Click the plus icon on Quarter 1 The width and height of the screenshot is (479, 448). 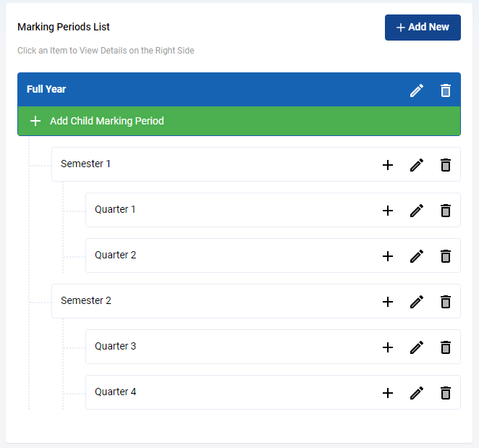(388, 211)
